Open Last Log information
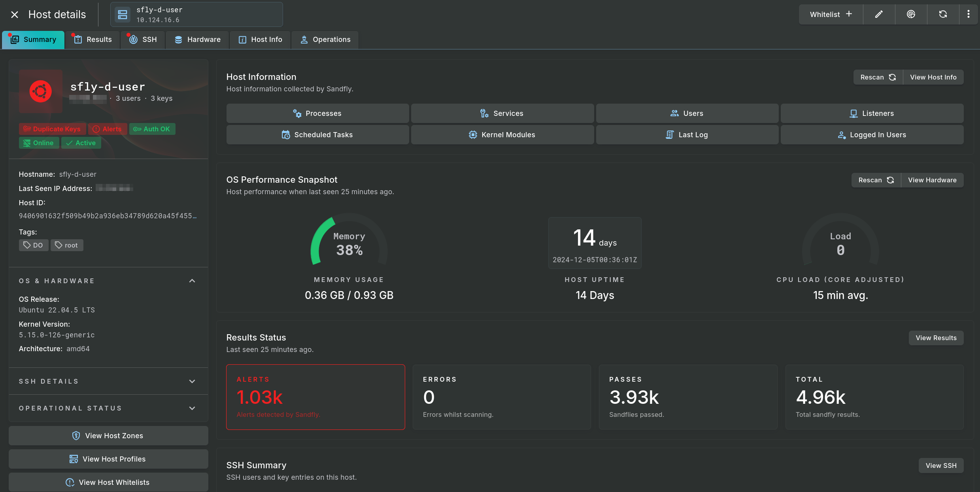The height and width of the screenshot is (492, 980). tap(687, 135)
